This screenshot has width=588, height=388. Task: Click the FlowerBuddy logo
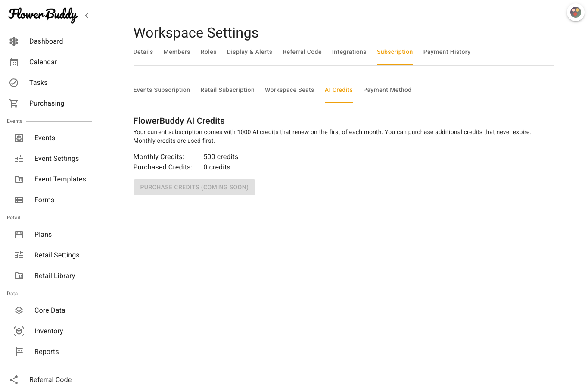click(43, 15)
